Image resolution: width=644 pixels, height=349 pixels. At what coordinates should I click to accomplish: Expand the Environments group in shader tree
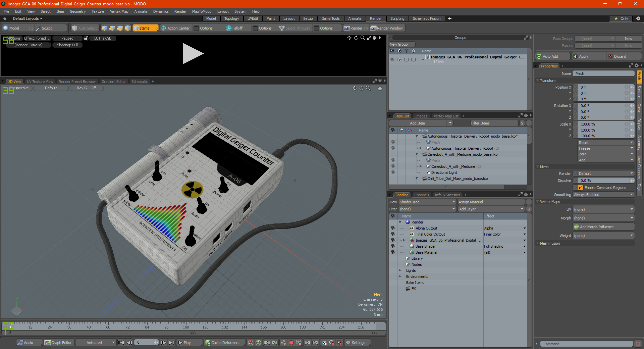coord(400,277)
